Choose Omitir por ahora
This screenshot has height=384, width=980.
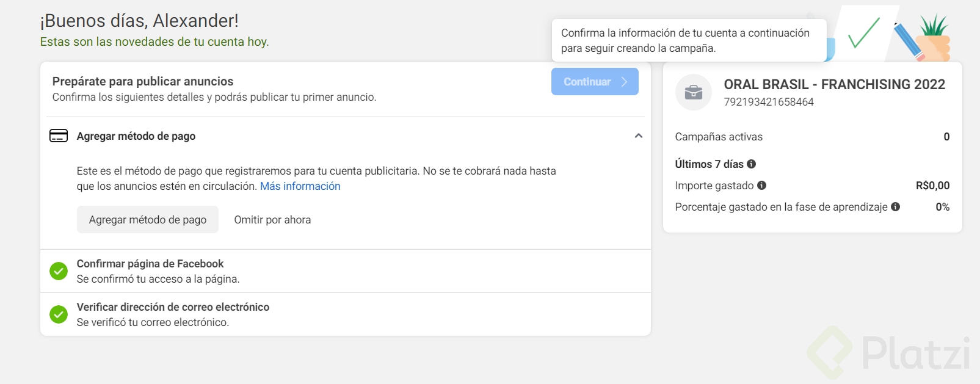[272, 220]
